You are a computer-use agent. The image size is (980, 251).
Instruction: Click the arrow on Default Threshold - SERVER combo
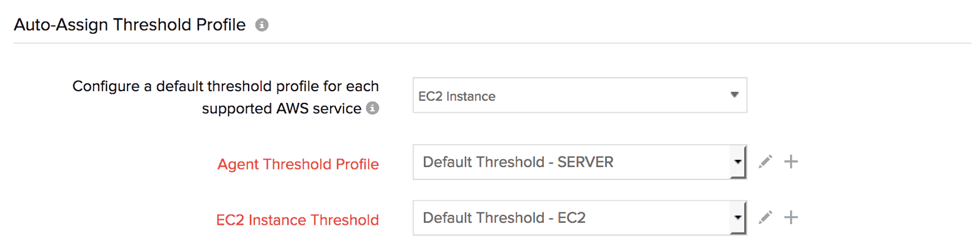pyautogui.click(x=738, y=162)
